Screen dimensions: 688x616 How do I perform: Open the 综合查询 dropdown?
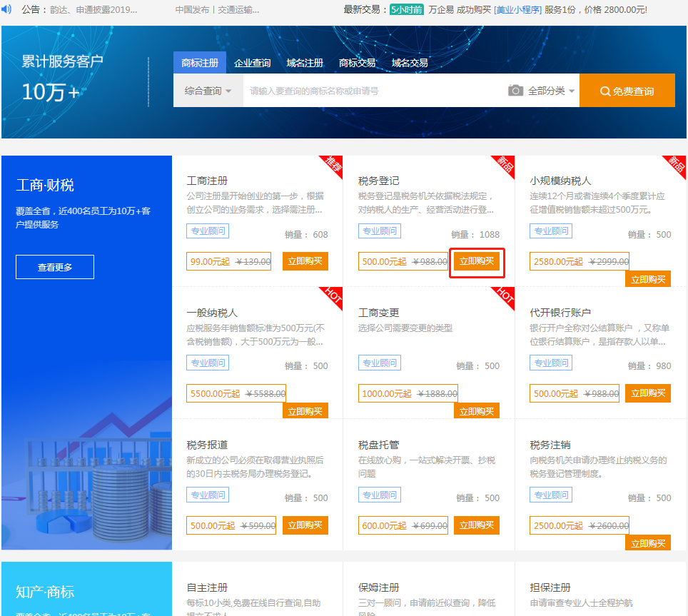[208, 91]
